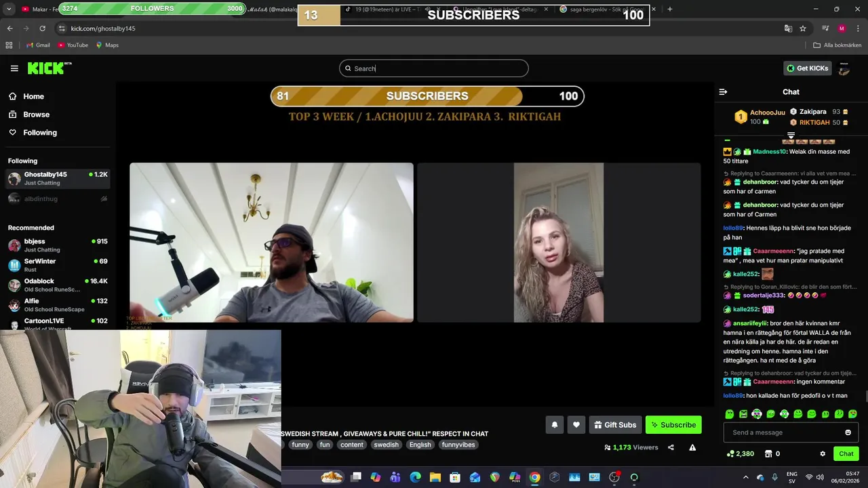The image size is (868, 488).
Task: Collapse the chat panel with arrow icon
Action: coord(723,91)
